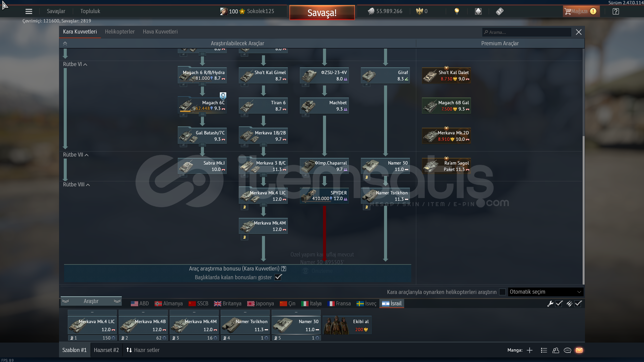Open the Savaşlar menu

pos(56,11)
